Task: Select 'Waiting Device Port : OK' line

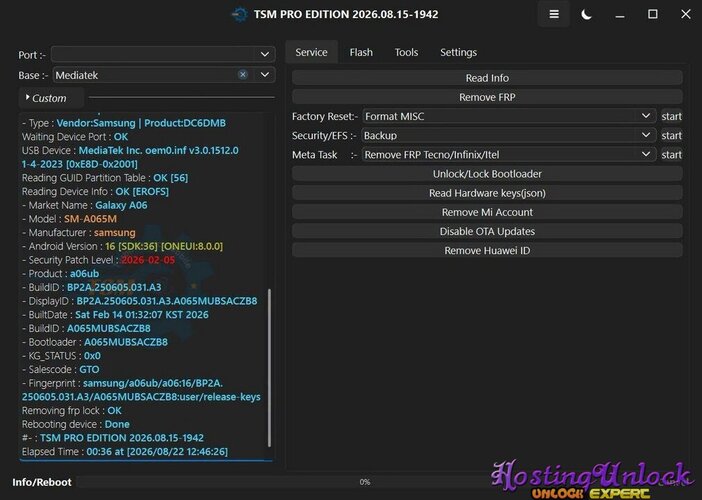Action: click(x=75, y=137)
